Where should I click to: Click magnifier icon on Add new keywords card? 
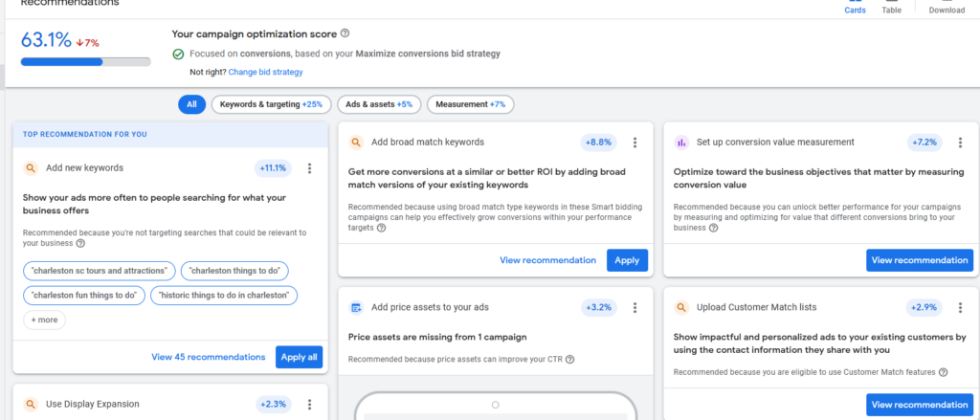click(x=31, y=168)
